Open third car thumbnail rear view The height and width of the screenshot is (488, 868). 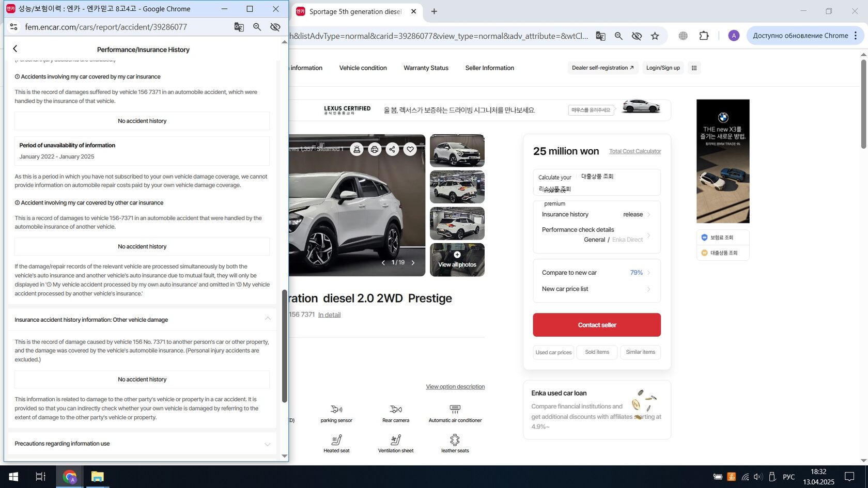pyautogui.click(x=457, y=224)
